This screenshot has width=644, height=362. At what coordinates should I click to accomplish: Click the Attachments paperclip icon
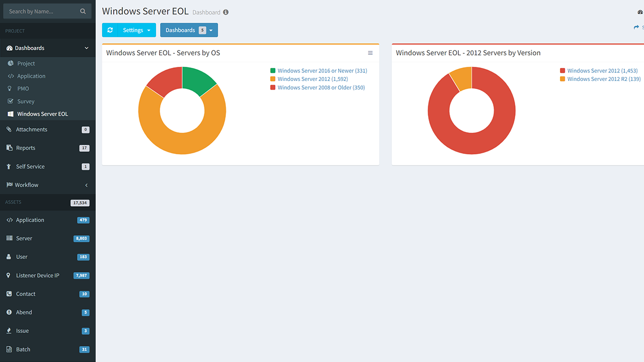coord(9,130)
